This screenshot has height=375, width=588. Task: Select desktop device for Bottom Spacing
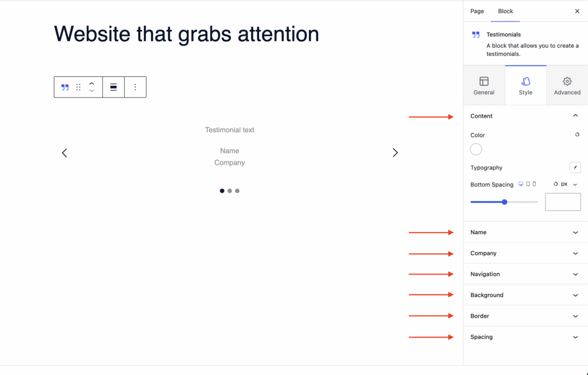[x=521, y=184]
